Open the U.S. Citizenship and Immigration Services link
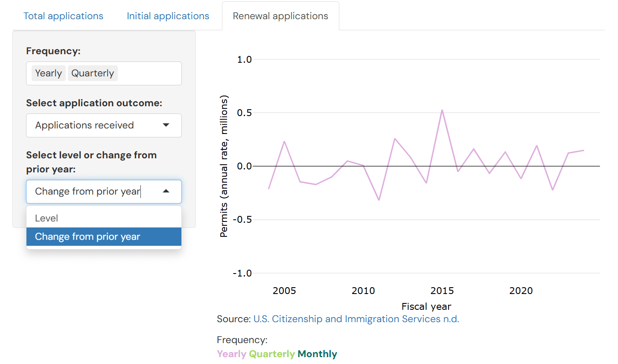The height and width of the screenshot is (364, 618). (x=356, y=319)
